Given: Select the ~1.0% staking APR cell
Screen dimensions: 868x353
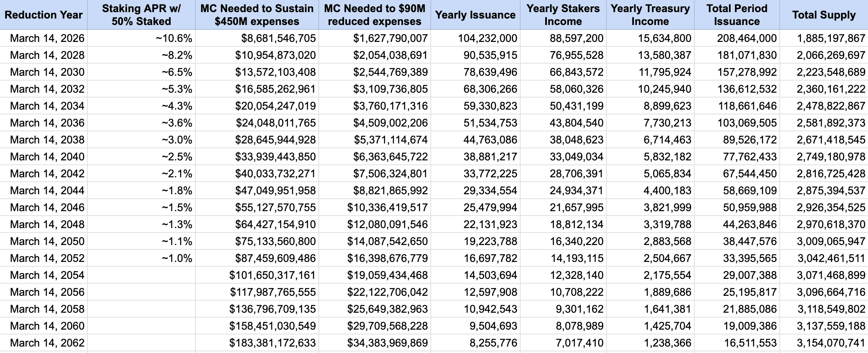Looking at the screenshot, I should click(177, 258).
